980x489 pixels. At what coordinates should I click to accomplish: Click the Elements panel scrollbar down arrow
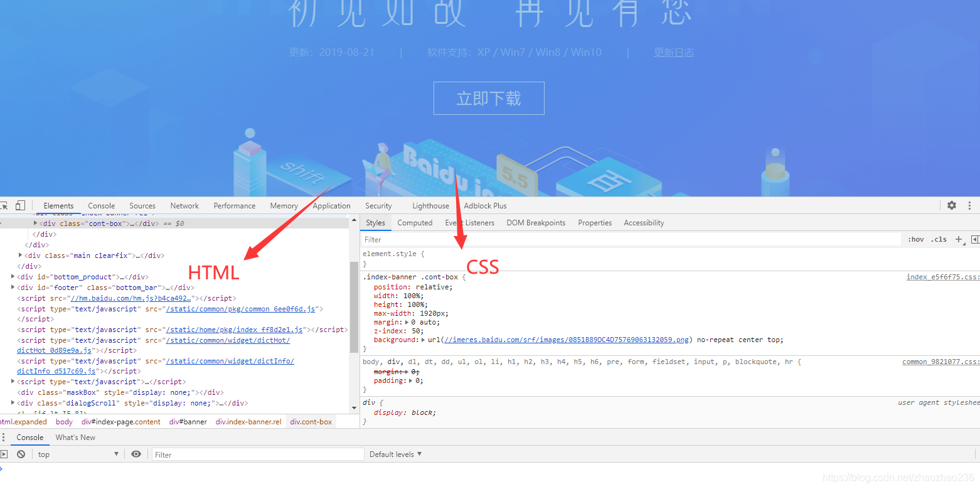(354, 407)
